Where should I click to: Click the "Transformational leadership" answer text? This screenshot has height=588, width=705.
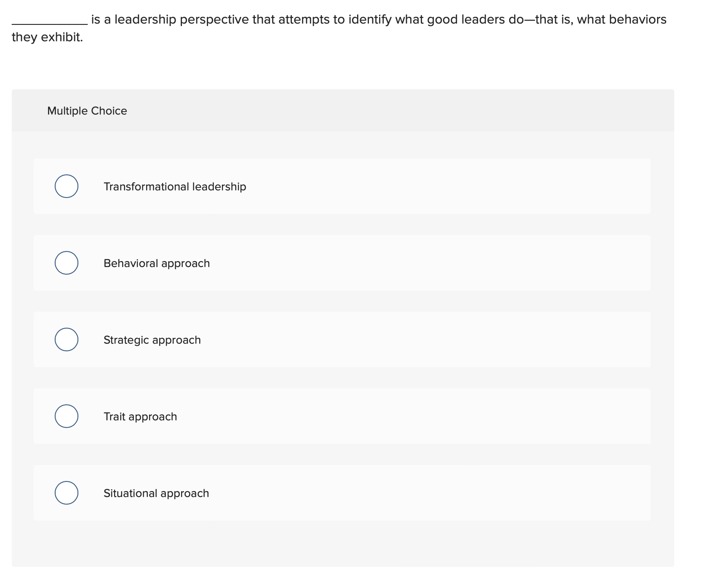click(x=175, y=187)
